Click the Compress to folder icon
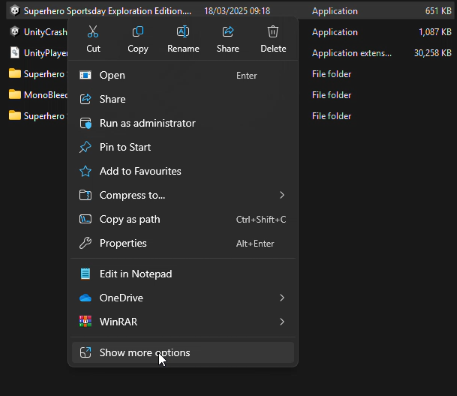The height and width of the screenshot is (396, 457). (x=85, y=195)
